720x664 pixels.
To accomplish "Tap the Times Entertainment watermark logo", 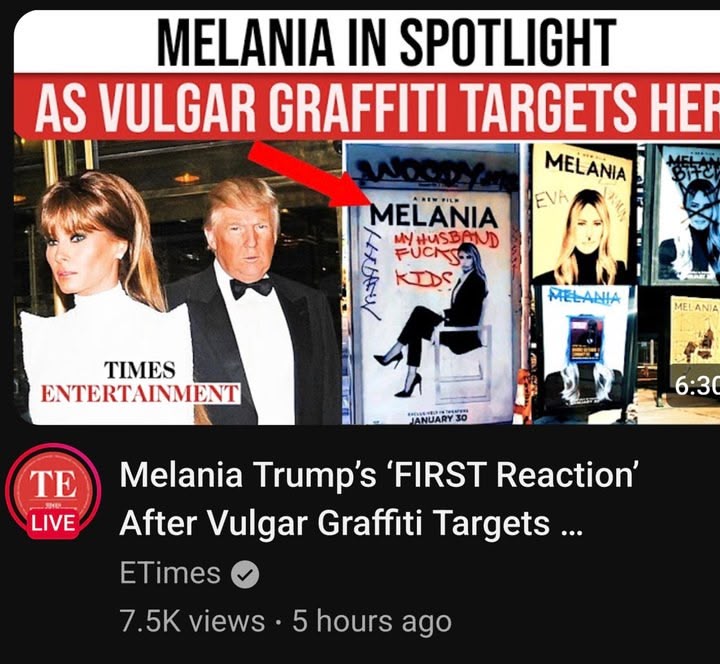I will tap(140, 382).
